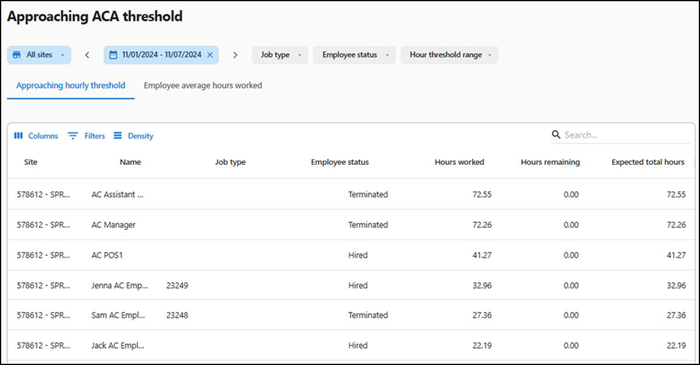The width and height of the screenshot is (700, 365).
Task: Click site cell in AC POS1 row
Action: (43, 255)
